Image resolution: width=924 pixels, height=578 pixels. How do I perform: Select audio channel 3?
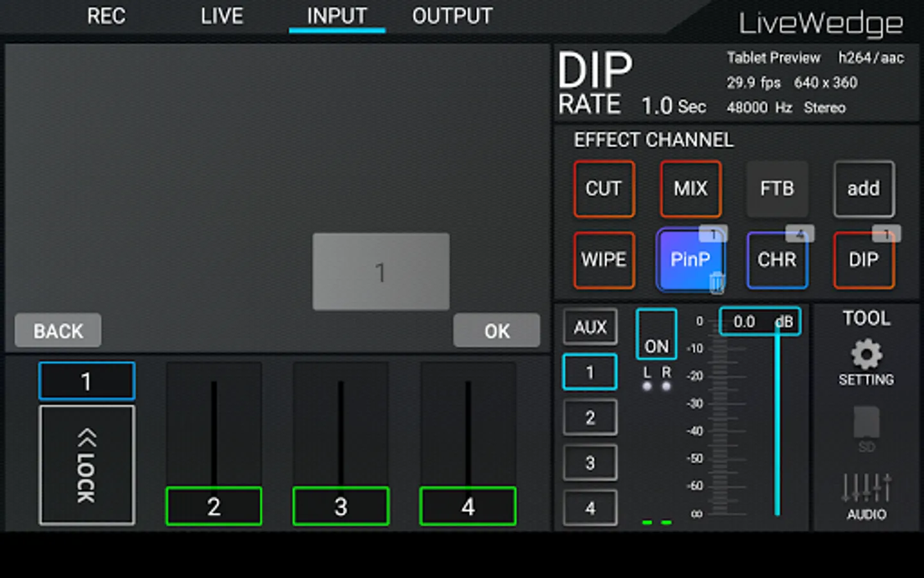click(x=590, y=462)
